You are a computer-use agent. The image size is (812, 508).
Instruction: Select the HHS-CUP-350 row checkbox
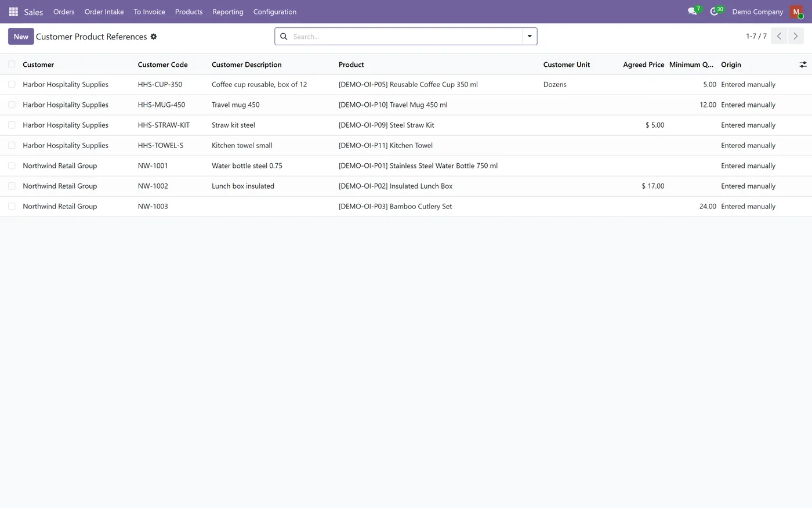click(x=12, y=85)
